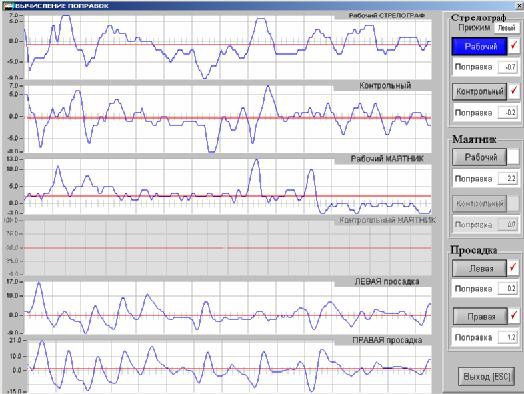Click the 13.0 axis label on Рабочий МАЯТНИК chart
The width and height of the screenshot is (524, 394).
pos(13,159)
